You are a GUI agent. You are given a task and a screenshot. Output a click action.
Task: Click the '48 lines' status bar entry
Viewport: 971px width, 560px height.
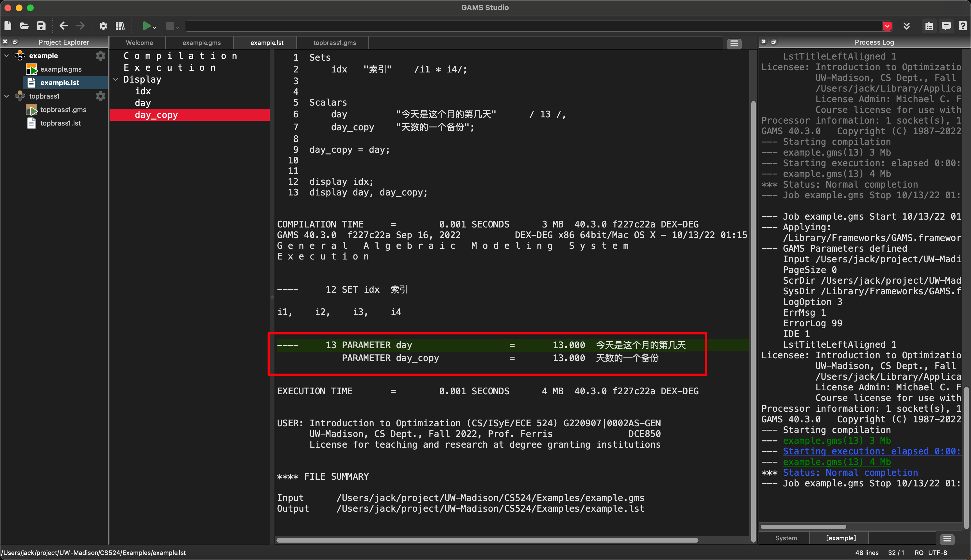867,553
